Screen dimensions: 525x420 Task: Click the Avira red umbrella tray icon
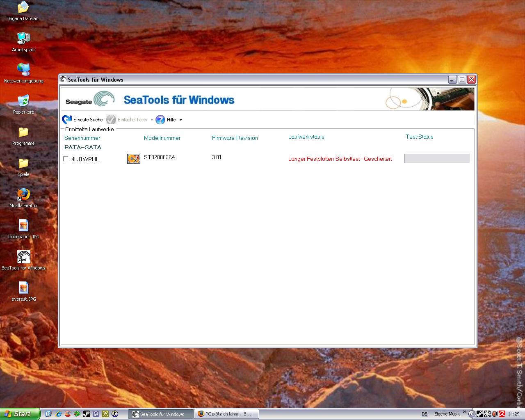coord(502,414)
